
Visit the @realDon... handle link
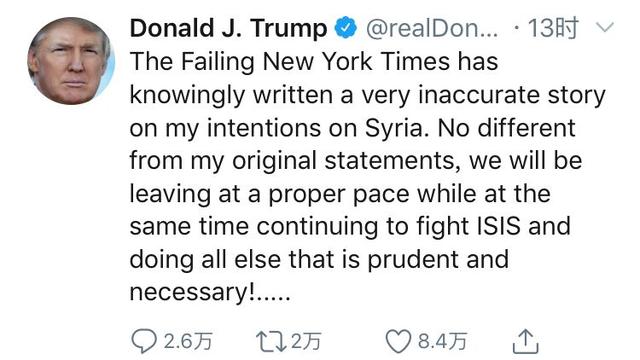tap(432, 29)
